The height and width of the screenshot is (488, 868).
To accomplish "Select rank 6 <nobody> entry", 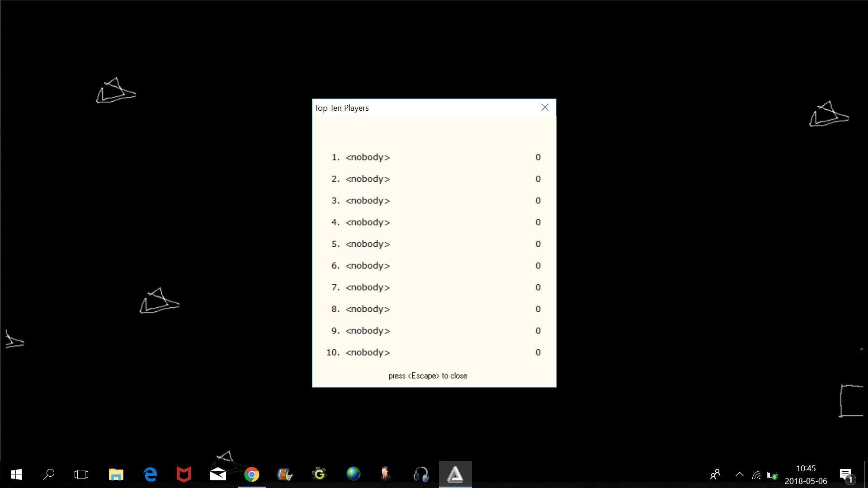I will (368, 266).
